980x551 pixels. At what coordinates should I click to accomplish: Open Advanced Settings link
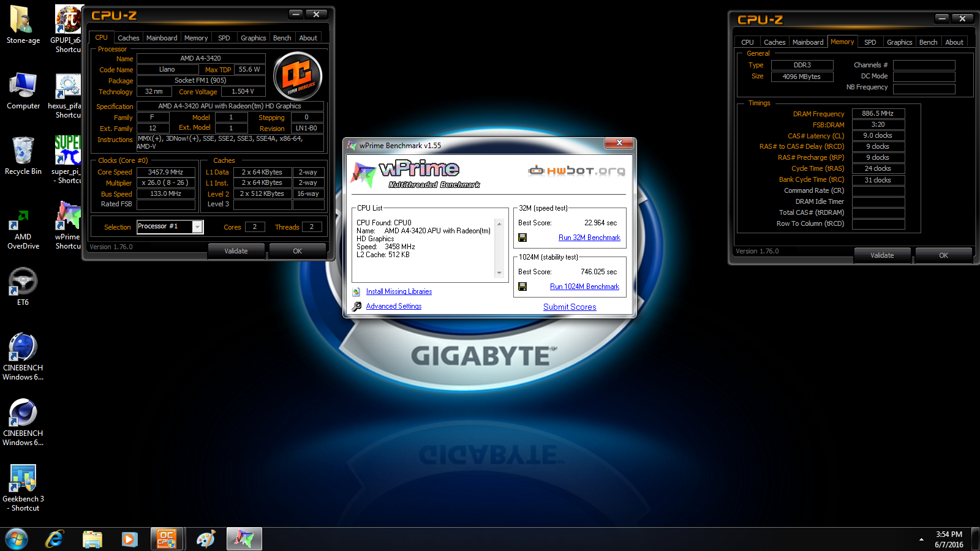click(394, 306)
